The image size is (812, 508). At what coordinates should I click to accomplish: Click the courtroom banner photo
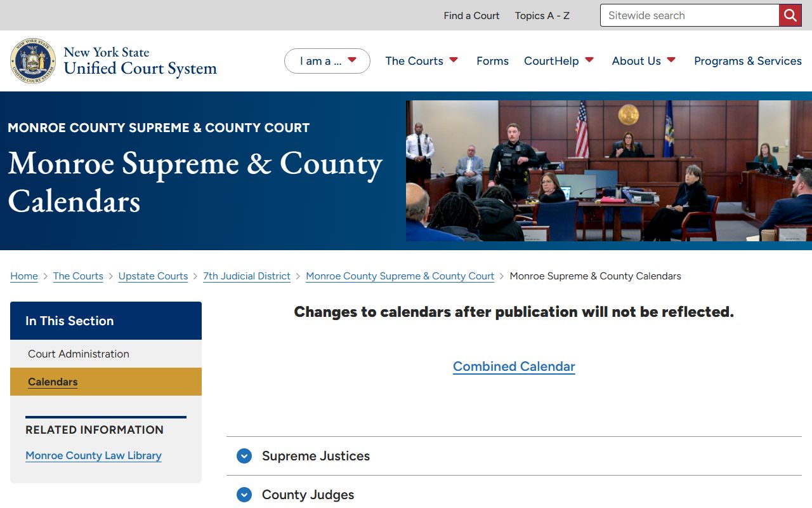(609, 171)
